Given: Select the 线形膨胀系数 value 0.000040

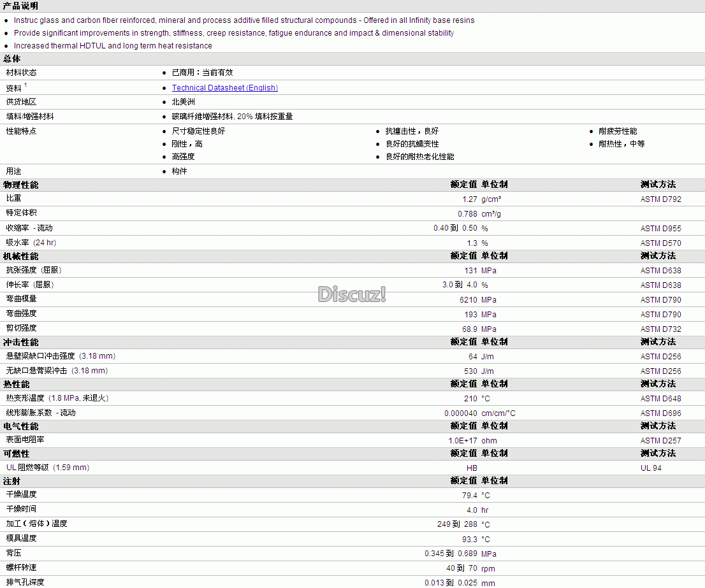Looking at the screenshot, I should pos(461,413).
